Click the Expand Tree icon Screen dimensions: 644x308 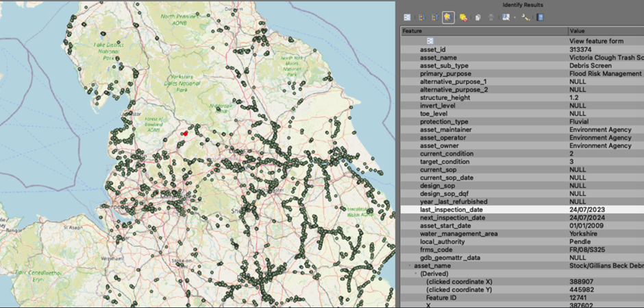pyautogui.click(x=421, y=17)
